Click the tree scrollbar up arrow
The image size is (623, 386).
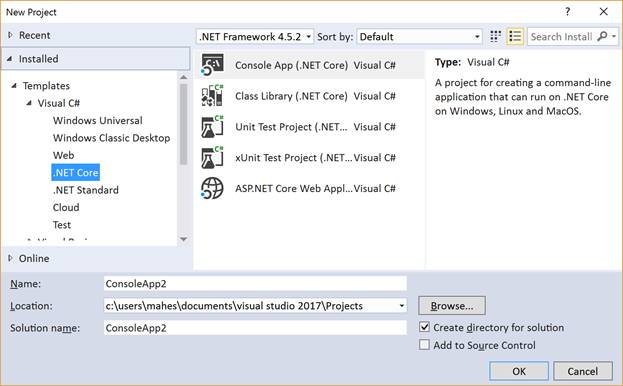pos(183,77)
